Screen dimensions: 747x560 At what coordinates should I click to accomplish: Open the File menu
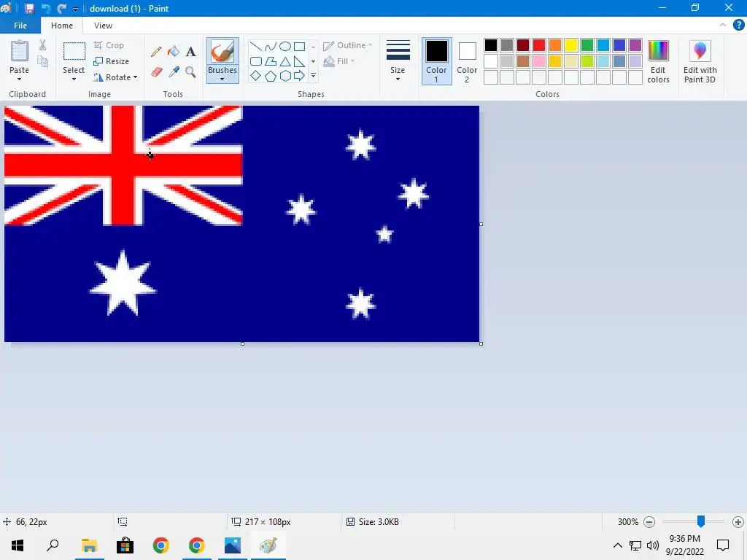click(x=20, y=26)
